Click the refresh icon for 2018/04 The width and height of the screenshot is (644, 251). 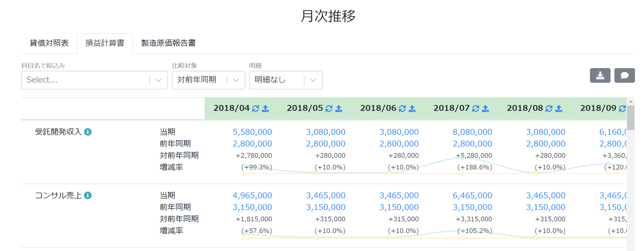click(x=256, y=109)
